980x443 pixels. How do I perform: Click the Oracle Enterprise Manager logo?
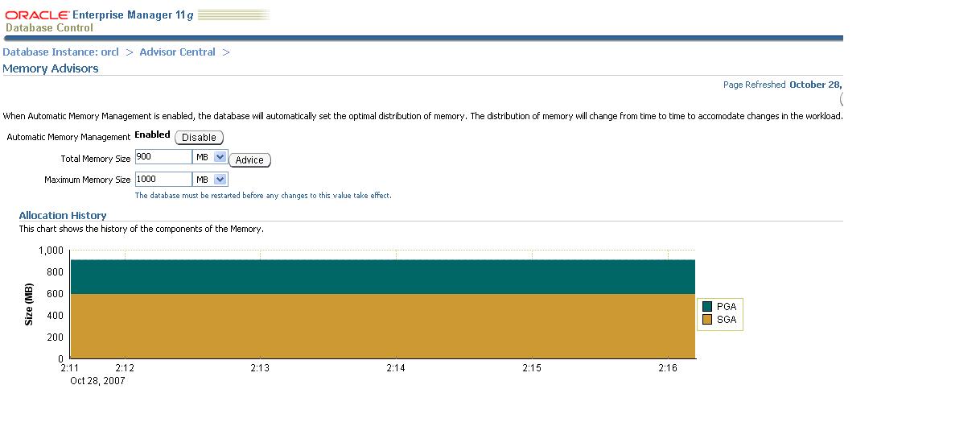[100, 15]
